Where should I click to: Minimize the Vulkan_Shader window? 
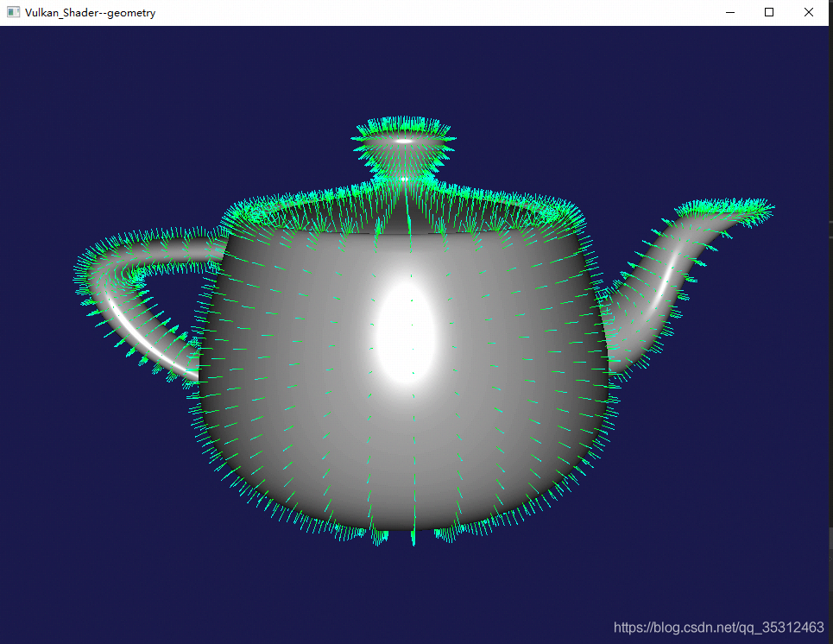(729, 12)
